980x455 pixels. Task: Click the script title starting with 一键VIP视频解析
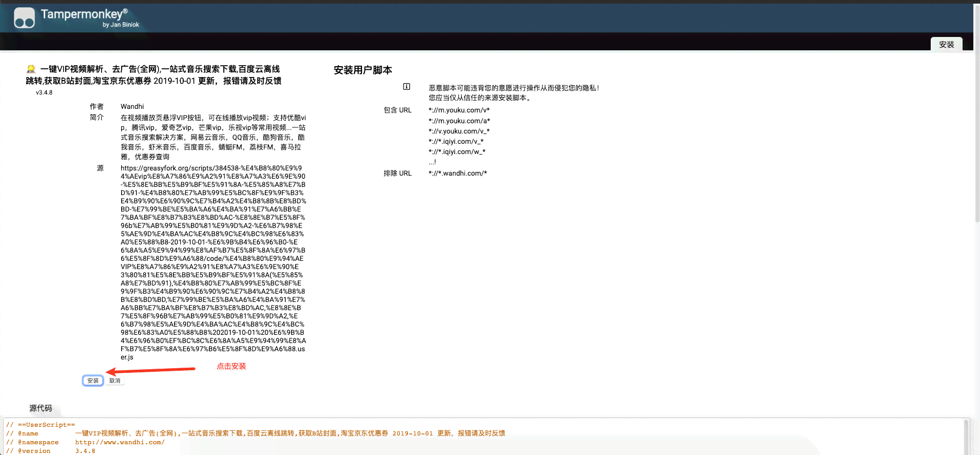153,75
